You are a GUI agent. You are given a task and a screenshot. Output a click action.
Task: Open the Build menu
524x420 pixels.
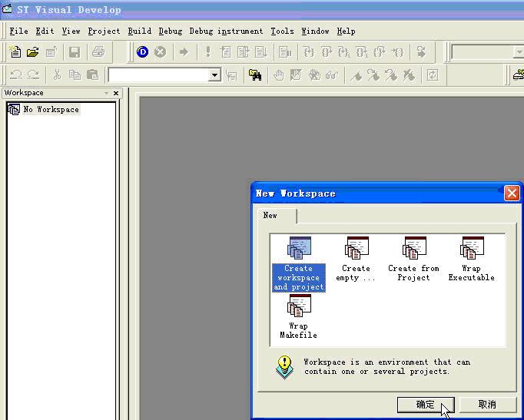(140, 31)
